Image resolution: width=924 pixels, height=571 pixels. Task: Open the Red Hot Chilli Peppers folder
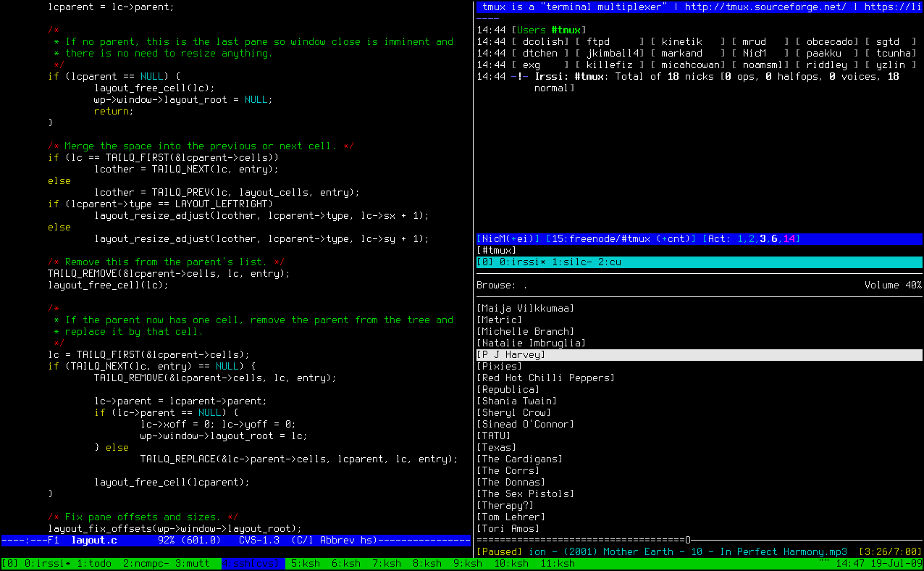coord(546,378)
